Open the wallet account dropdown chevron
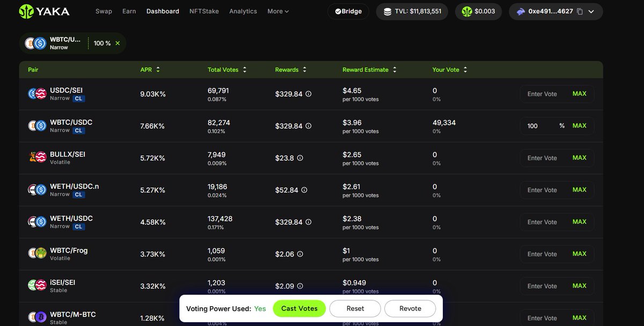The height and width of the screenshot is (326, 644). (591, 11)
